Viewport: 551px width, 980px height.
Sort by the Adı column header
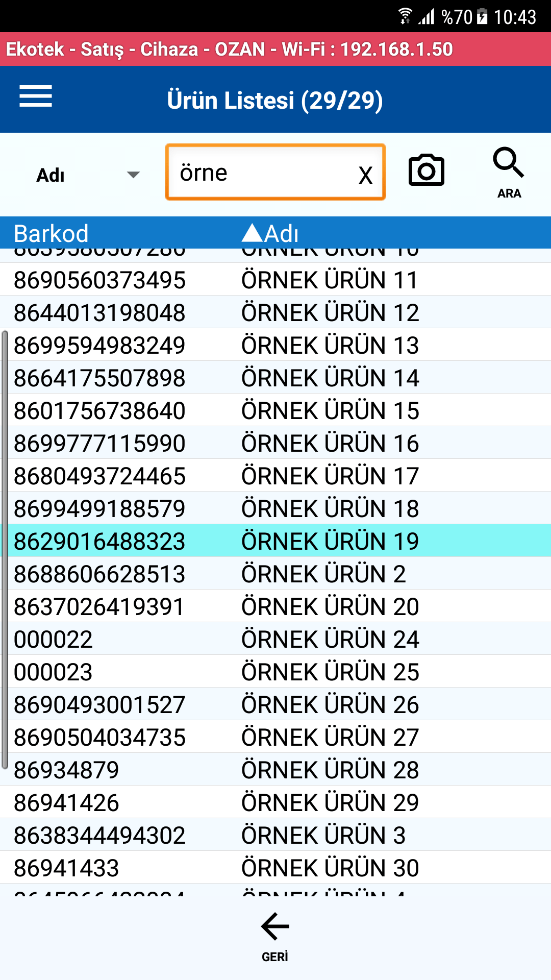(270, 233)
